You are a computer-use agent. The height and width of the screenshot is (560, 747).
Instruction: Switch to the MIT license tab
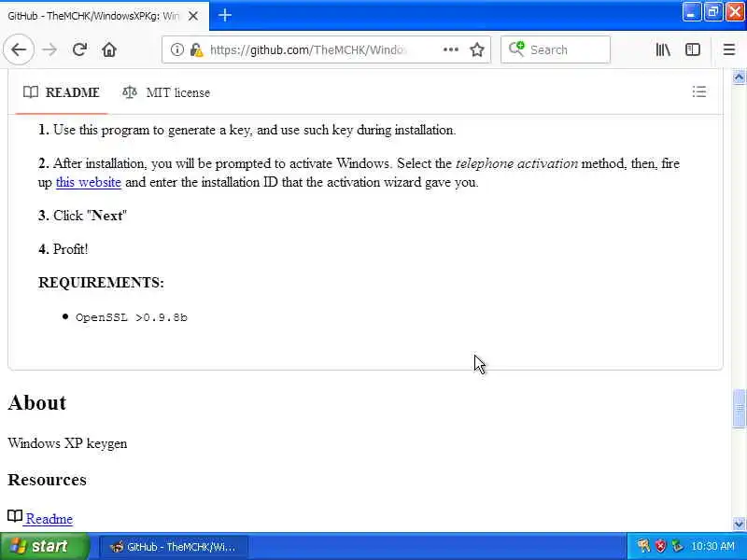166,92
